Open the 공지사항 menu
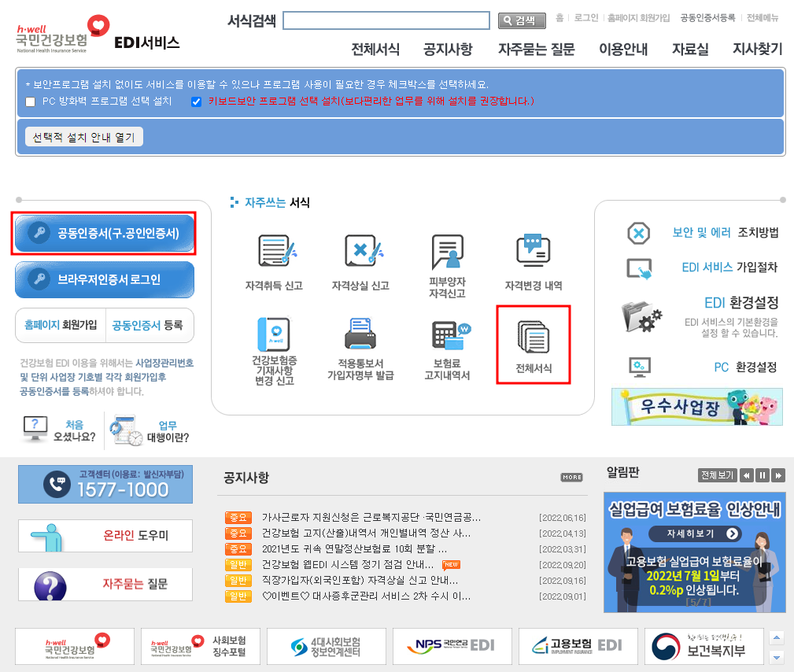The height and width of the screenshot is (672, 794). 448,49
